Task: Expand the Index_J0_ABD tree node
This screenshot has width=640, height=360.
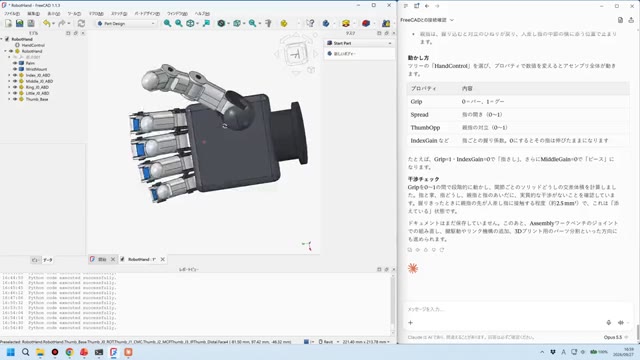Action: click(9, 75)
